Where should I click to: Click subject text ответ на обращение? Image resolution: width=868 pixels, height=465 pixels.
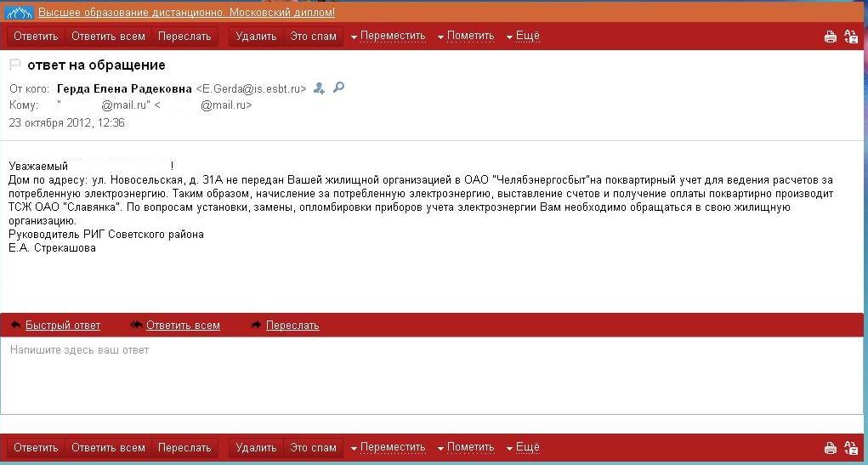(96, 65)
